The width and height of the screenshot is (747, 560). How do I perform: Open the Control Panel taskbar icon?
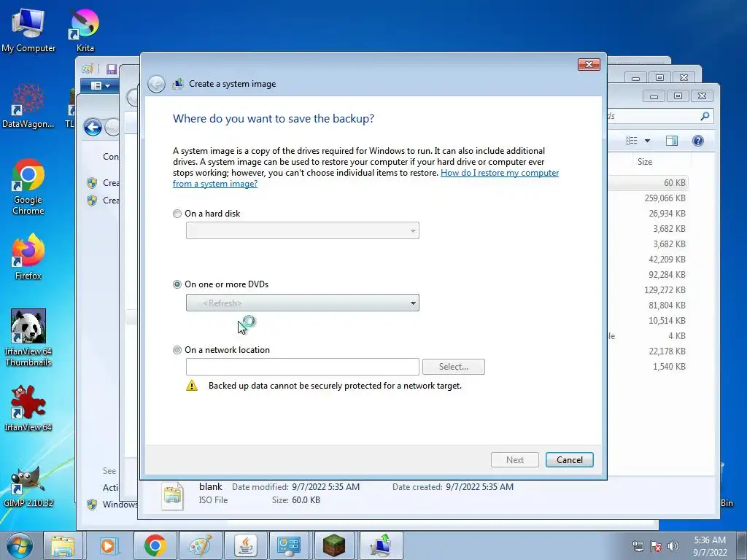[289, 545]
